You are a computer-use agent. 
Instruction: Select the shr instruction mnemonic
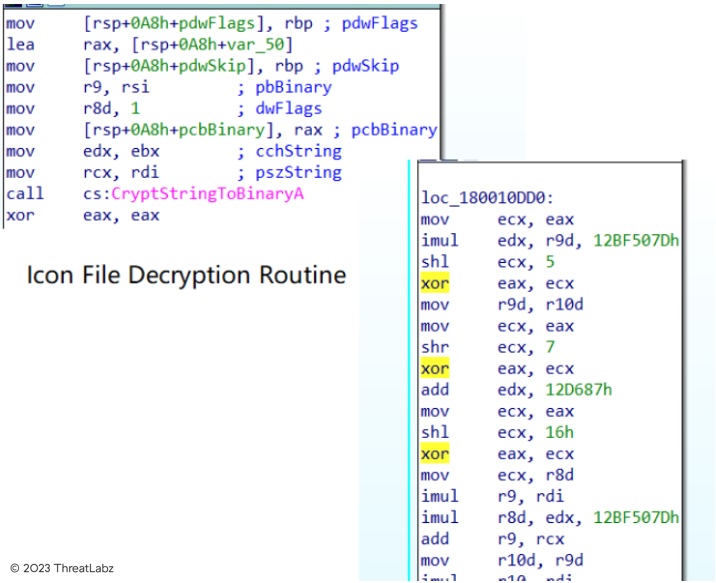(435, 348)
